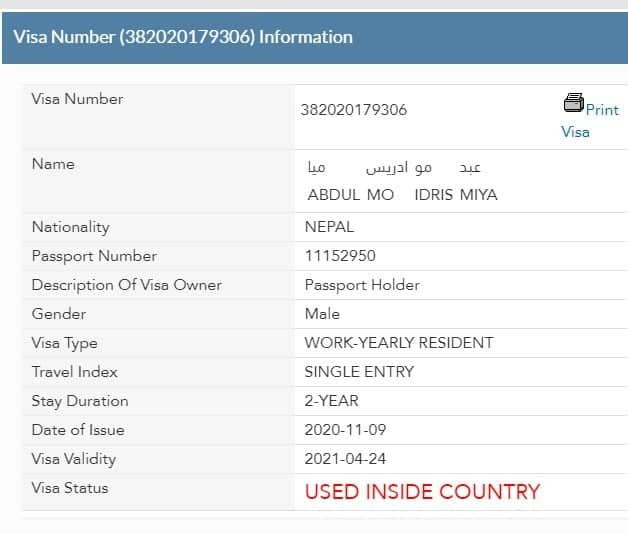Select passport number 11152950
Screen dimensions: 628x534
[340, 256]
